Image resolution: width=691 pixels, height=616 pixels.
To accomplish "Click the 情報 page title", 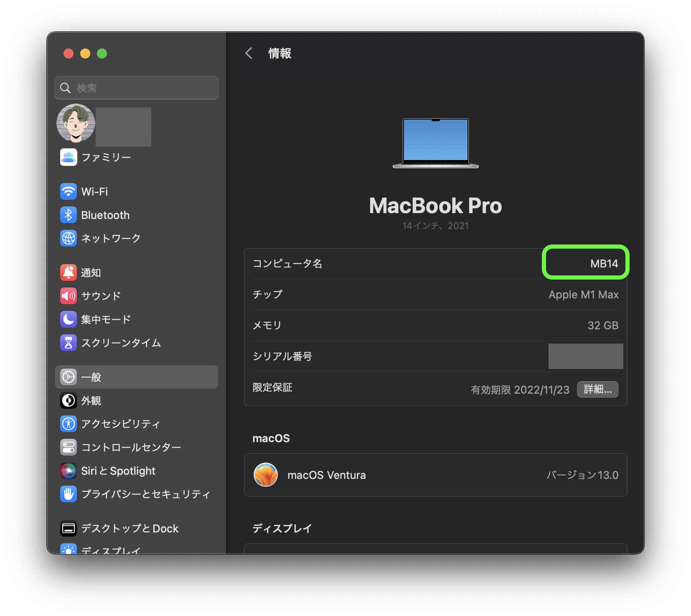I will (x=279, y=53).
